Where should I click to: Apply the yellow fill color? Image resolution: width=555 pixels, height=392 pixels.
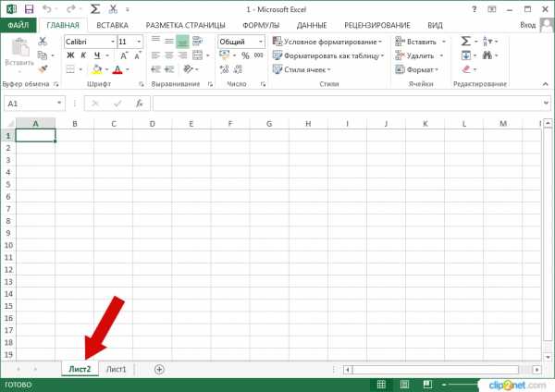point(96,69)
